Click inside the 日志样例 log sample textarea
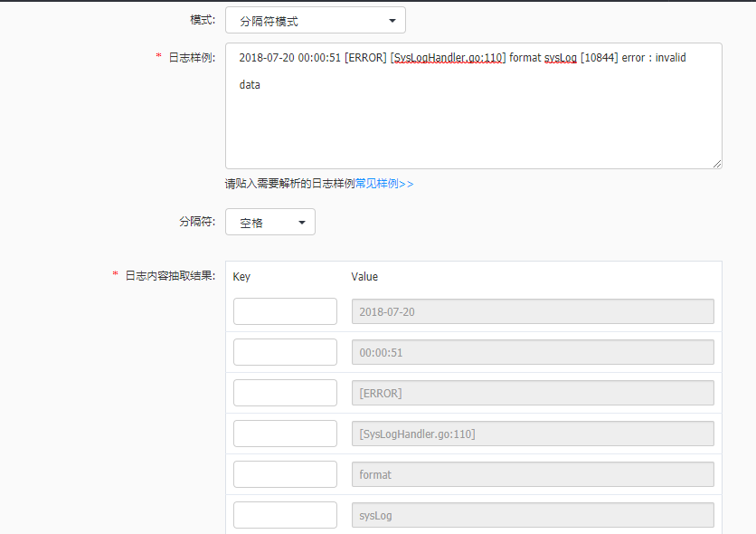This screenshot has width=756, height=534. pos(474,106)
